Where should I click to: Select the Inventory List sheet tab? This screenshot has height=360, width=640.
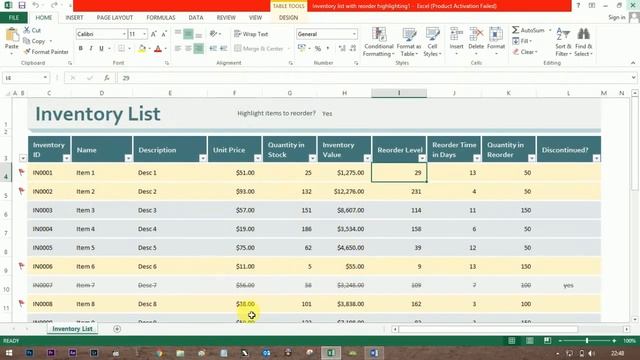coord(72,329)
